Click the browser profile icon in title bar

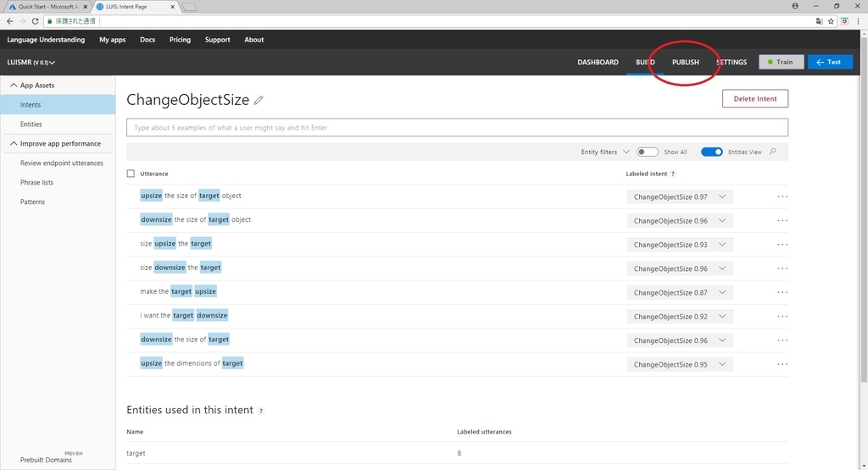[x=795, y=6]
